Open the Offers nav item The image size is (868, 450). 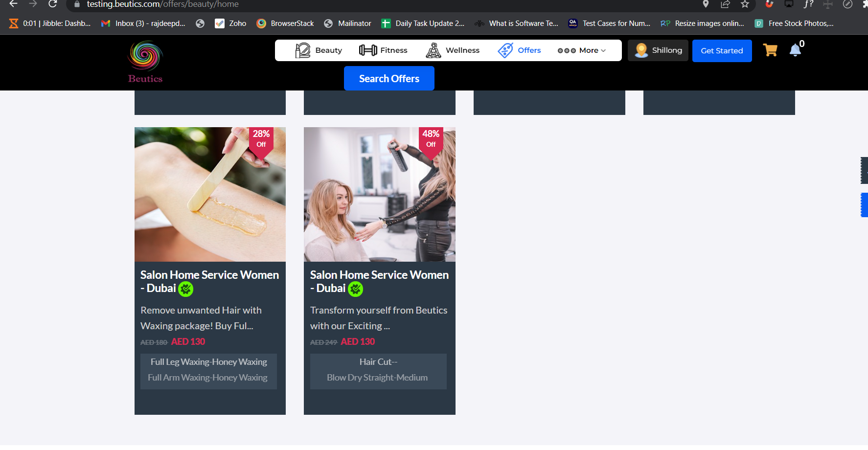tap(520, 50)
